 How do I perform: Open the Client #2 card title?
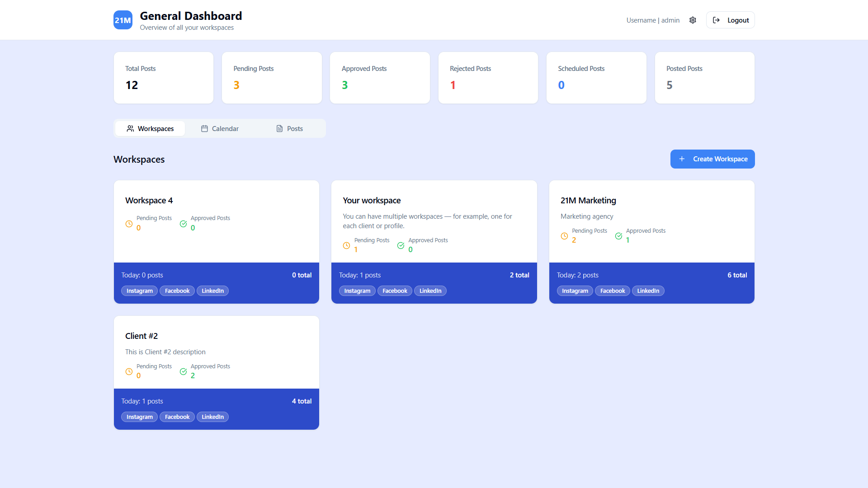(142, 336)
